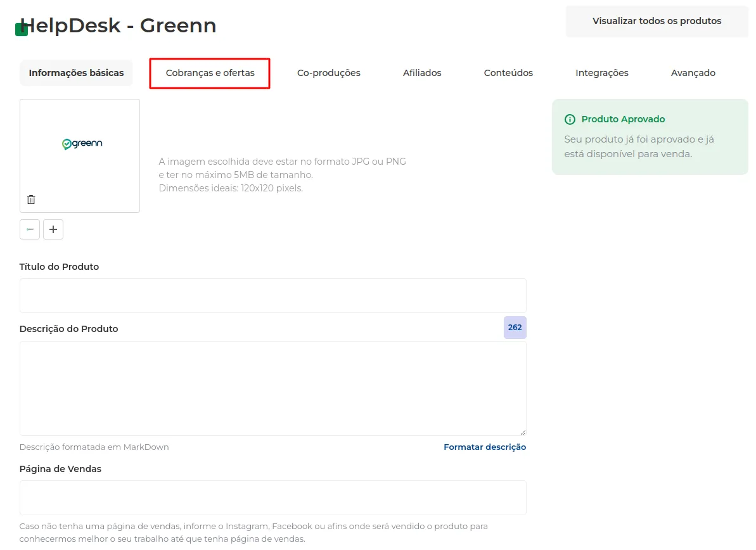Select the small greenn image thumbnail
This screenshot has height=550, width=756.
pyautogui.click(x=30, y=229)
